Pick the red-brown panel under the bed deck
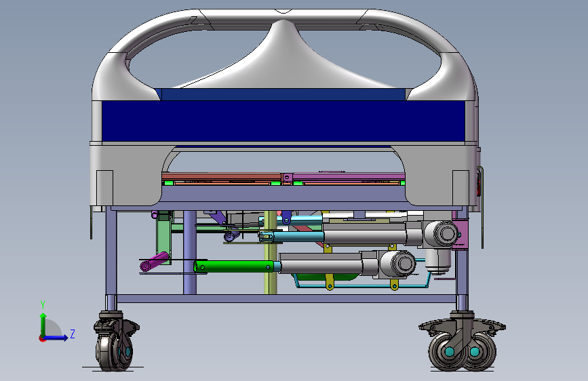588x381 pixels. tap(221, 176)
